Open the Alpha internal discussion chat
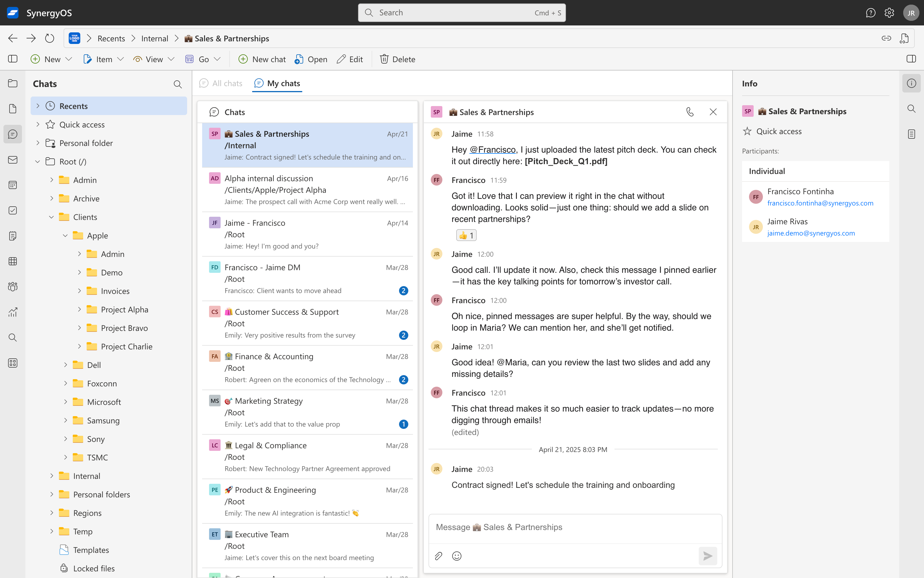The height and width of the screenshot is (578, 924). pos(307,190)
